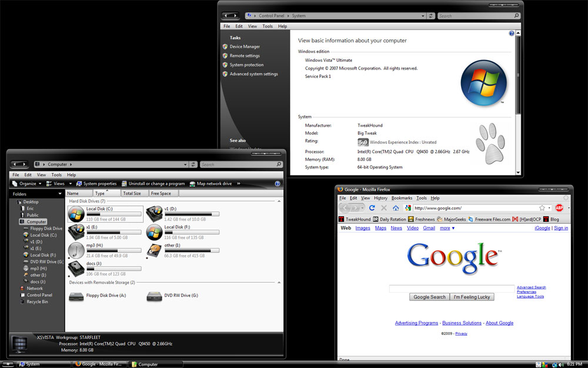Switch to Google - Mozilla Firefox taskbar button

[x=99, y=364]
